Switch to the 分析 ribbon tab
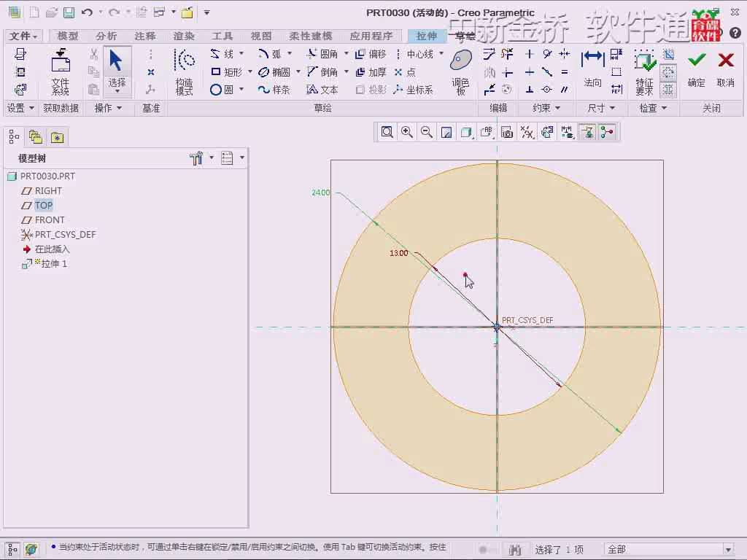This screenshot has width=747, height=560. click(x=107, y=36)
